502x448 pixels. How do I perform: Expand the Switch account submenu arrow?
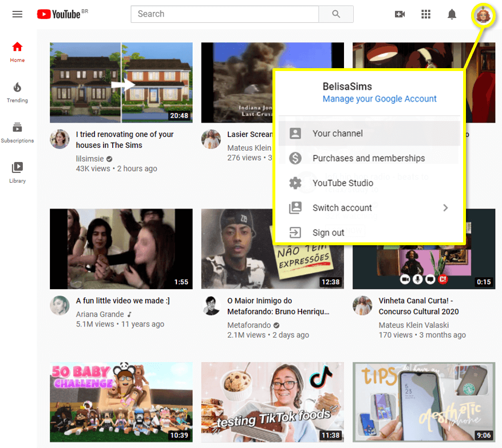point(445,208)
